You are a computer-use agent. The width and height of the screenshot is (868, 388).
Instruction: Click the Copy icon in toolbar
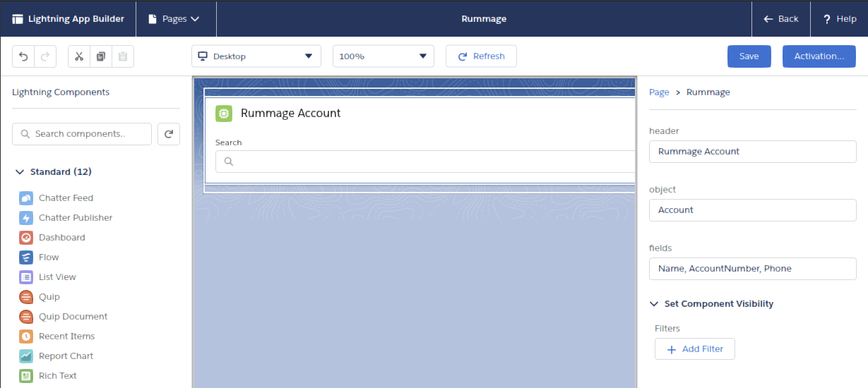(101, 56)
